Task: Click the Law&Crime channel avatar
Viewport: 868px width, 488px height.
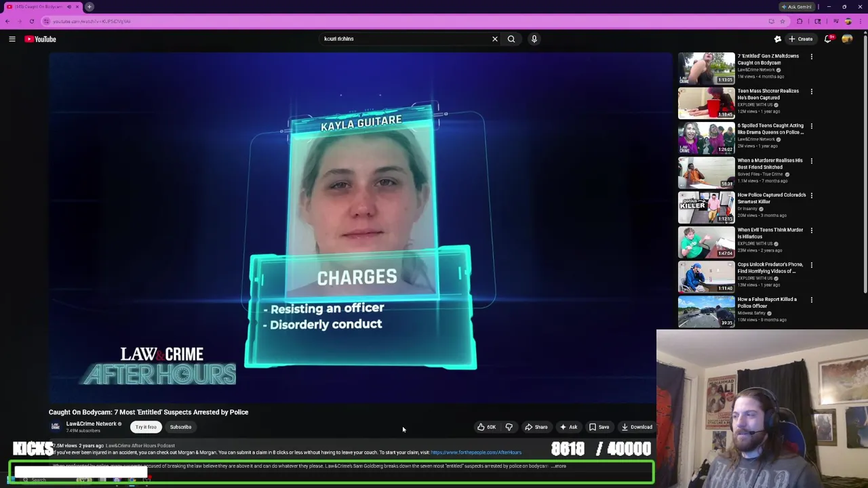Action: tap(56, 426)
